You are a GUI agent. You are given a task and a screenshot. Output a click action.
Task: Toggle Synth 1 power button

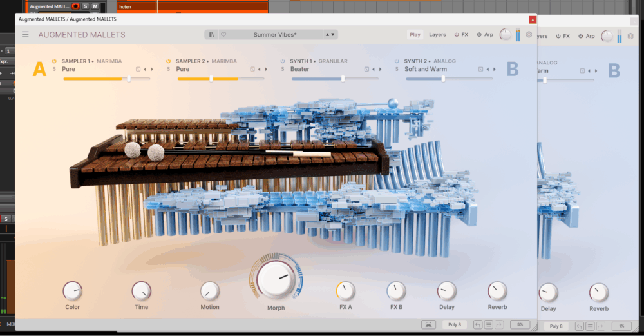click(x=283, y=61)
